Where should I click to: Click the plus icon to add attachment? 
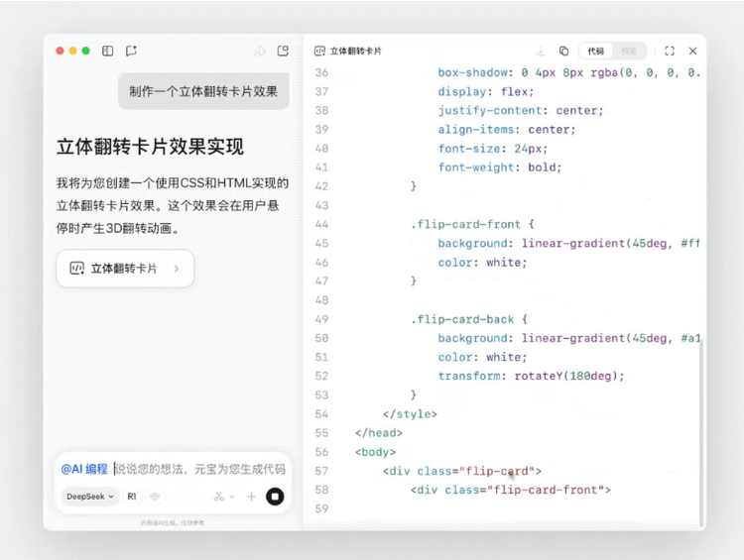pos(251,497)
